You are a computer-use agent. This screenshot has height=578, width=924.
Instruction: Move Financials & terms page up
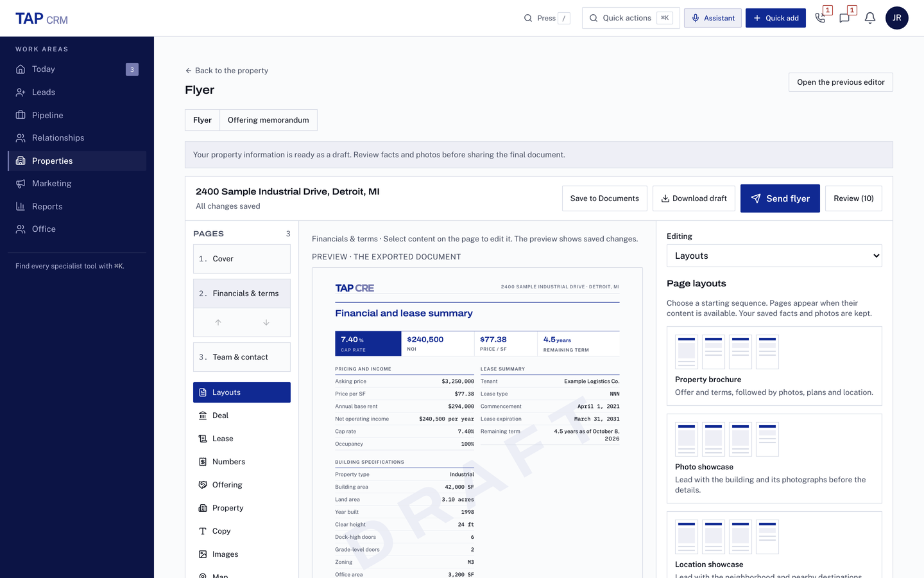[218, 322]
